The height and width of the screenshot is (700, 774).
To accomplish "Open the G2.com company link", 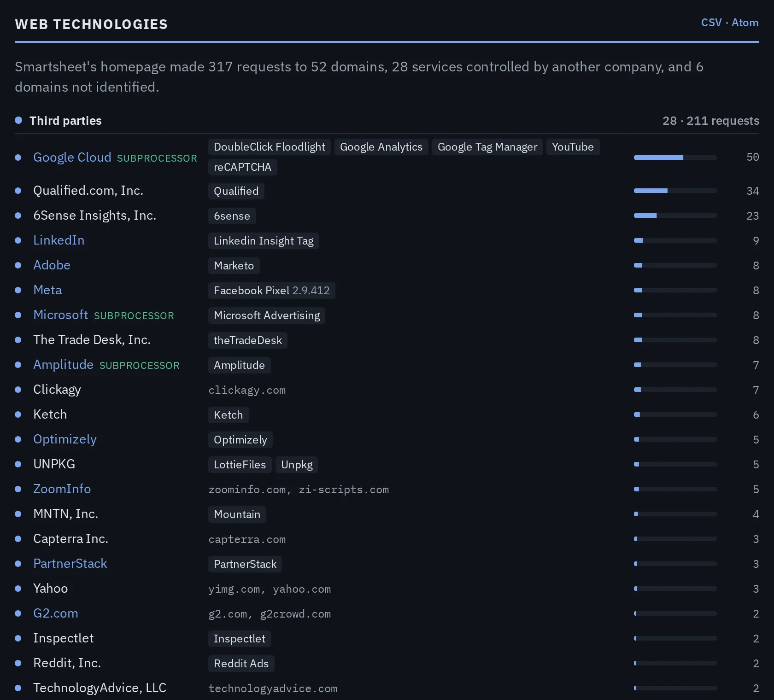I will (x=56, y=613).
